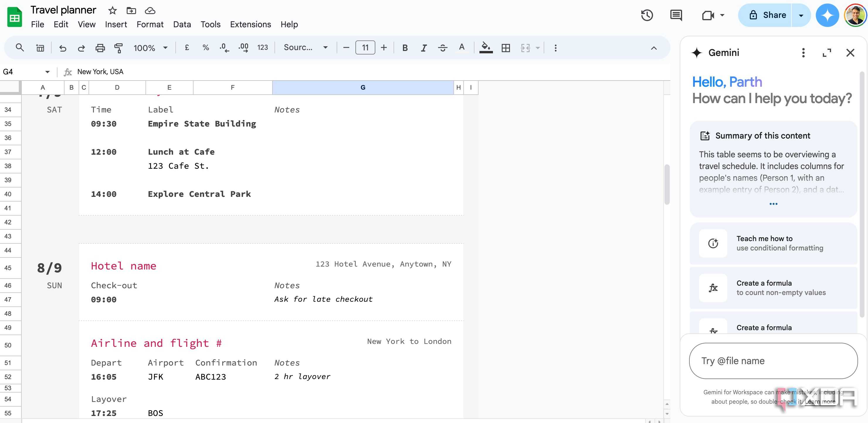
Task: Expand the Gemini panel
Action: pyautogui.click(x=827, y=52)
